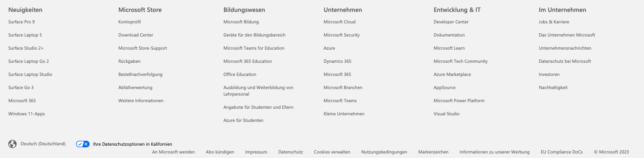Screen dimensions: 644x158
Task: Click EU Compliance DoCs link
Action: coord(562,152)
